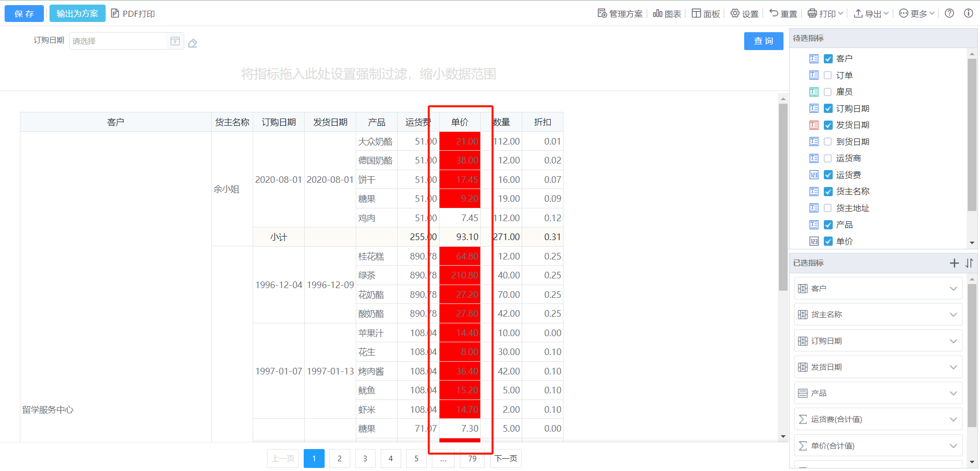Expand the 运货费(合计值) field options
Image resolution: width=980 pixels, height=471 pixels.
click(953, 419)
